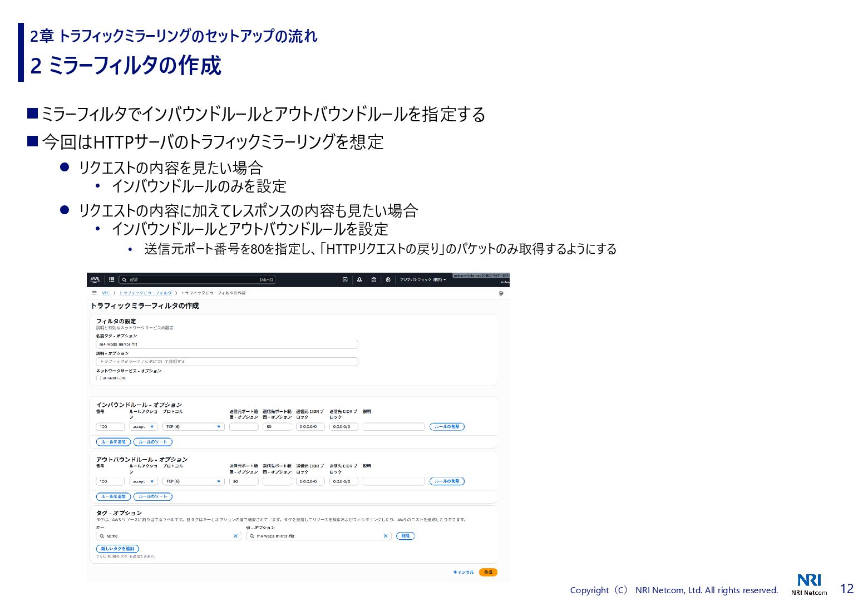Click the インバウンドルール - オプション section heading

139,405
